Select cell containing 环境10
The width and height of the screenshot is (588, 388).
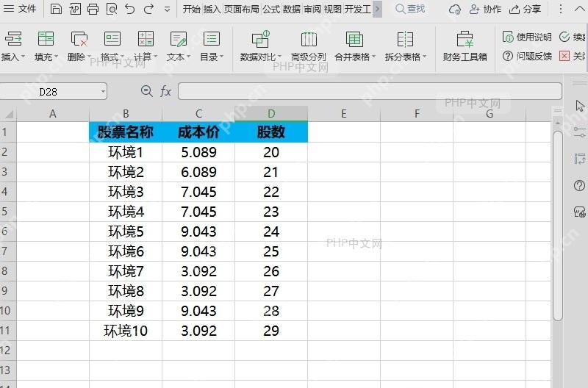[126, 331]
